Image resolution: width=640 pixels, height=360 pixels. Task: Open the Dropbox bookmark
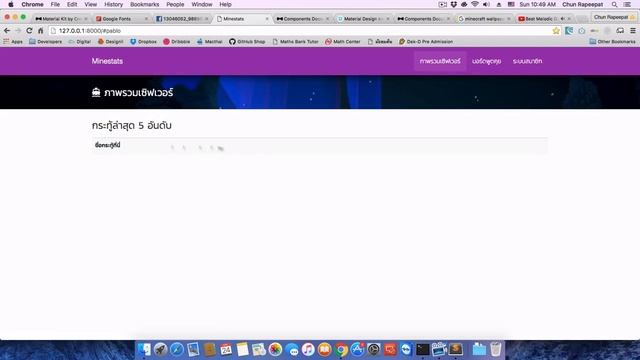143,42
